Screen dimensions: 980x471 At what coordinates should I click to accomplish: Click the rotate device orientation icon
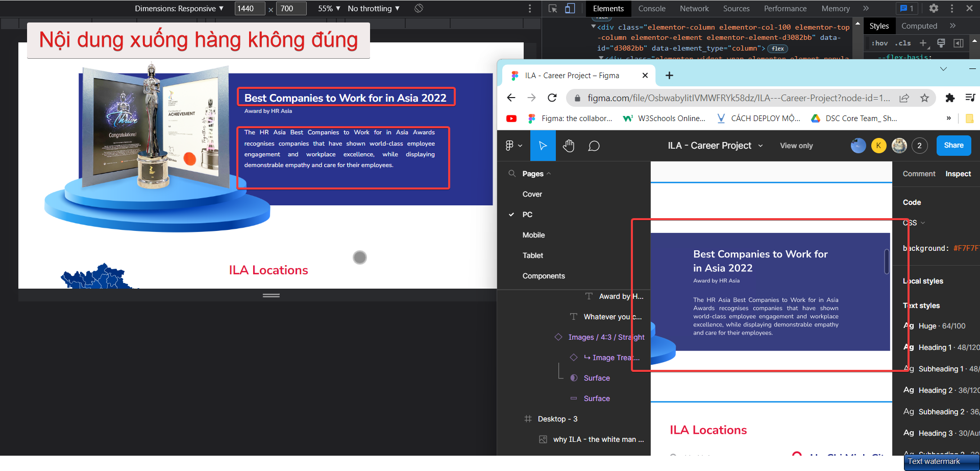(419, 9)
